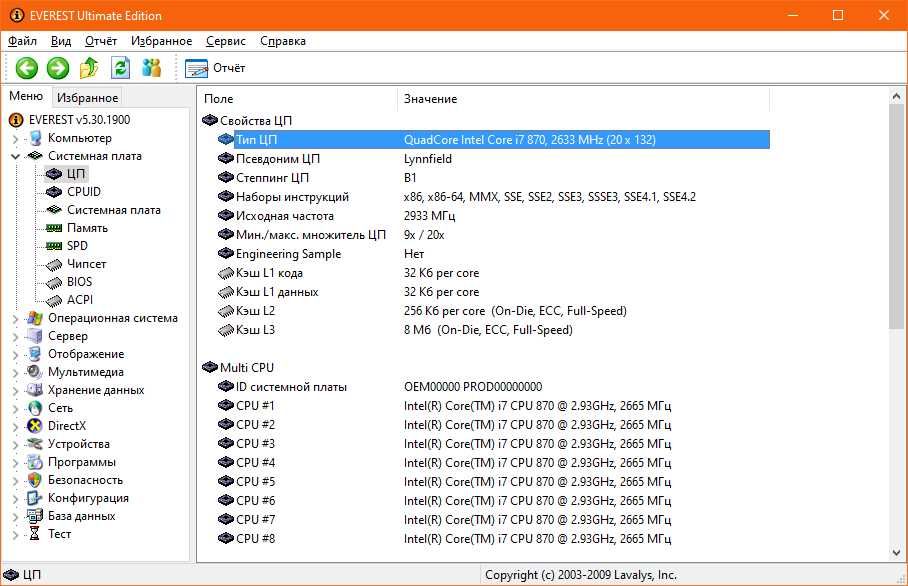Viewport: 908px width, 586px height.
Task: Click the scroll down arrow of the list
Action: (896, 553)
